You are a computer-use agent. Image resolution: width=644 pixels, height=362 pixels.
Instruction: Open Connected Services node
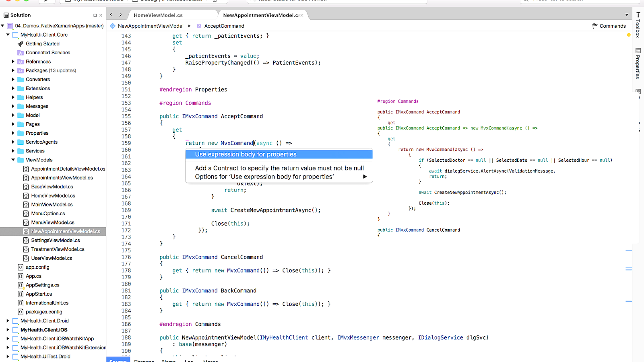[x=48, y=53]
